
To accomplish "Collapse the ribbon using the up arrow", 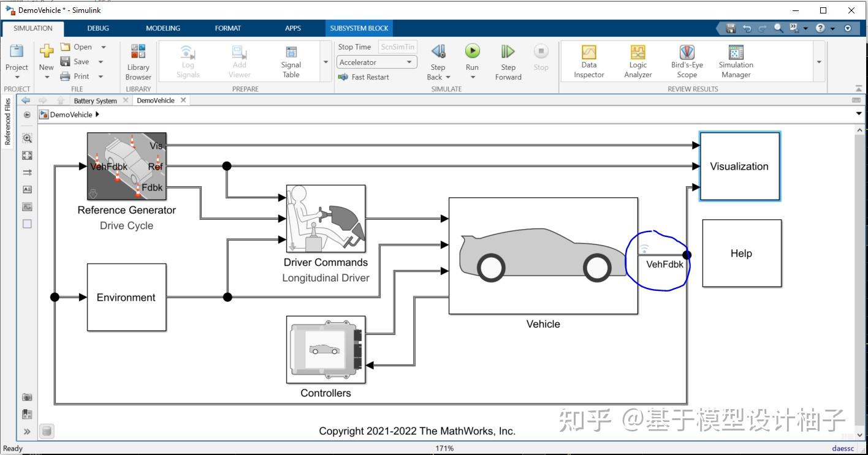I will 858,88.
